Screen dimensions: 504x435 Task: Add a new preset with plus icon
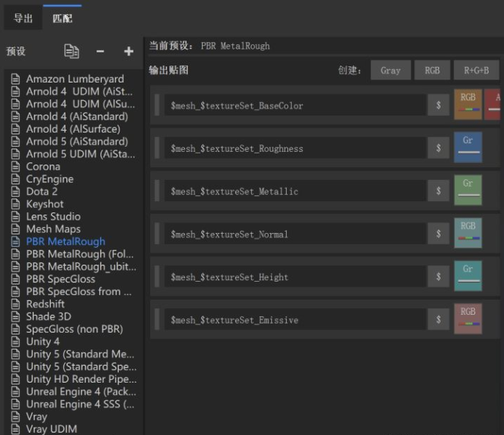[129, 51]
